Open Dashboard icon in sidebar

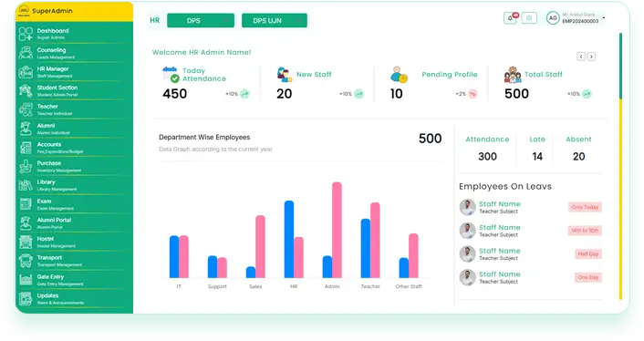click(x=26, y=34)
